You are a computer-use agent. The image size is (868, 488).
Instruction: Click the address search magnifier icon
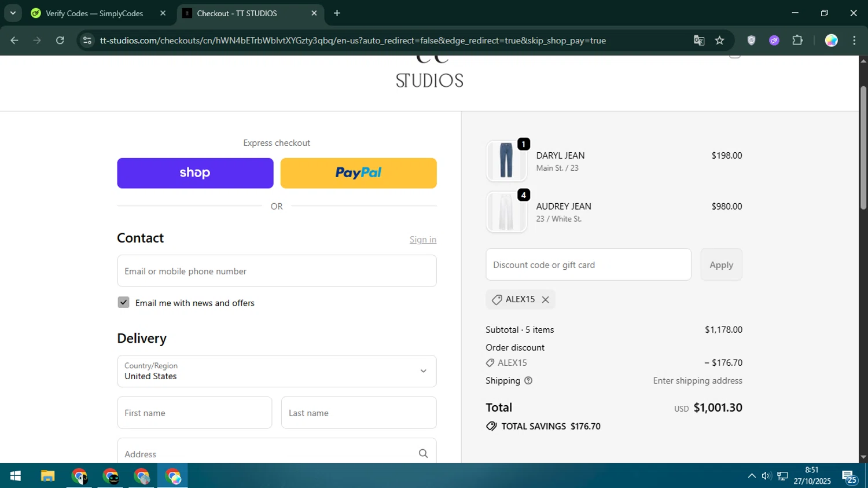[423, 454]
